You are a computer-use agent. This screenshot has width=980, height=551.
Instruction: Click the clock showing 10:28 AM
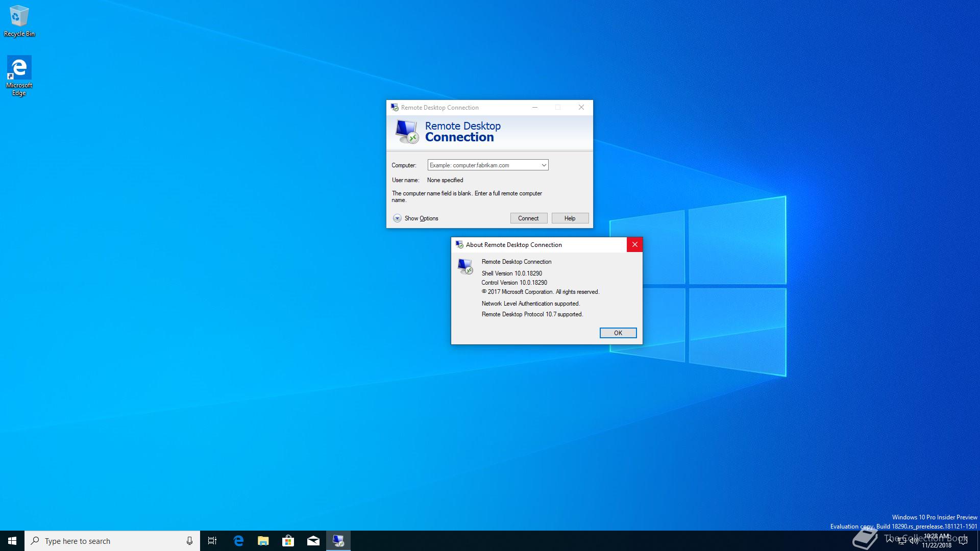tap(937, 541)
